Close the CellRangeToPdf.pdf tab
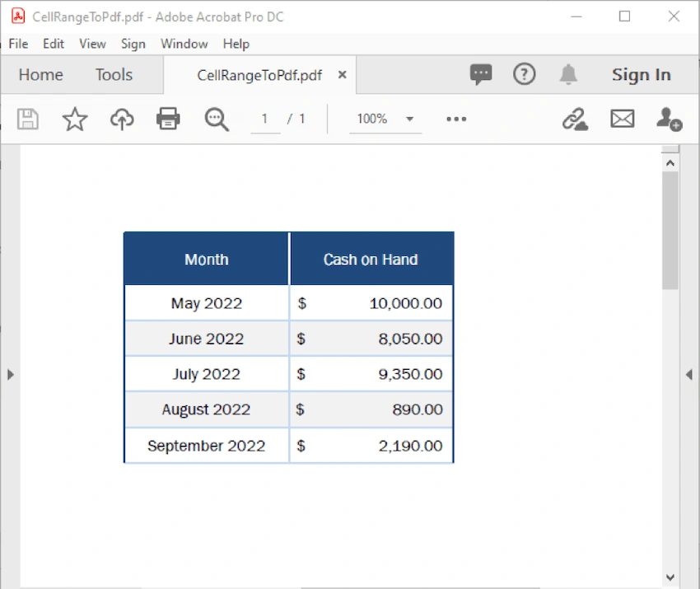Image resolution: width=700 pixels, height=589 pixels. pos(343,75)
